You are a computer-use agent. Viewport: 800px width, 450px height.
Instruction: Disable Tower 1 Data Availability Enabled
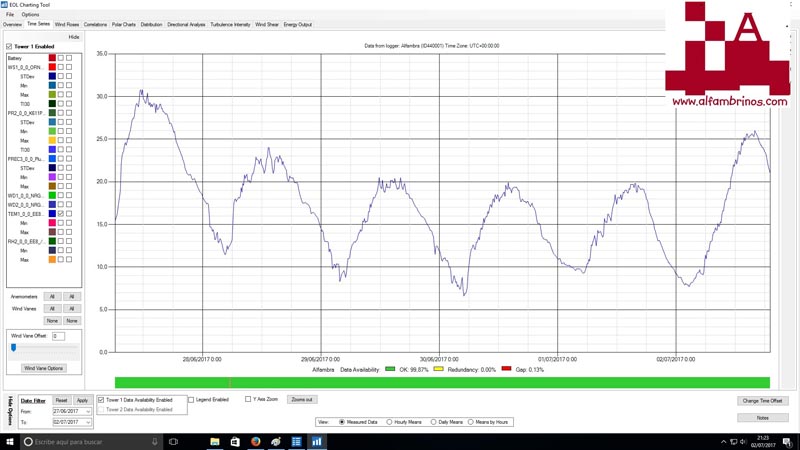pos(101,400)
